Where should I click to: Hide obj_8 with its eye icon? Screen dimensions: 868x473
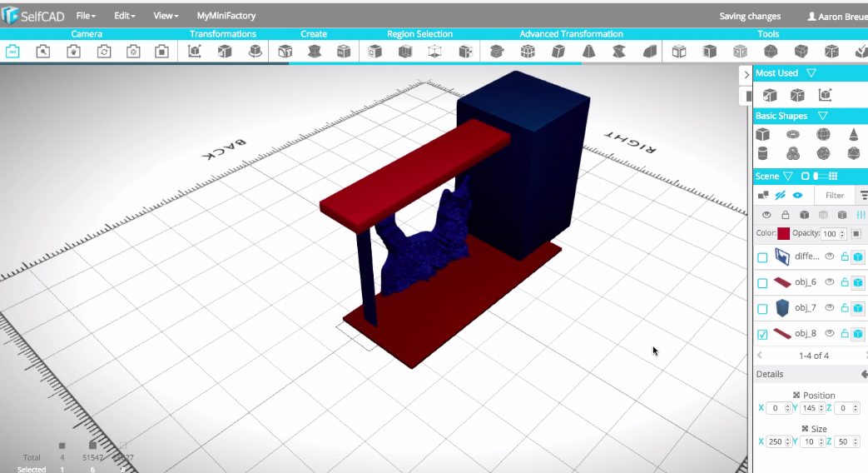point(829,333)
